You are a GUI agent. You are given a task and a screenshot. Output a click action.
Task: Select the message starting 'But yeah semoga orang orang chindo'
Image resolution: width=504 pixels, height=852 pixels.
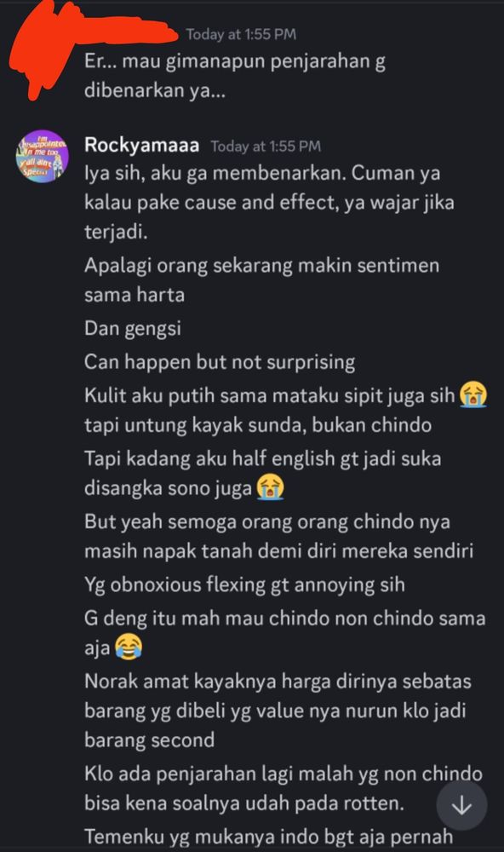278,536
